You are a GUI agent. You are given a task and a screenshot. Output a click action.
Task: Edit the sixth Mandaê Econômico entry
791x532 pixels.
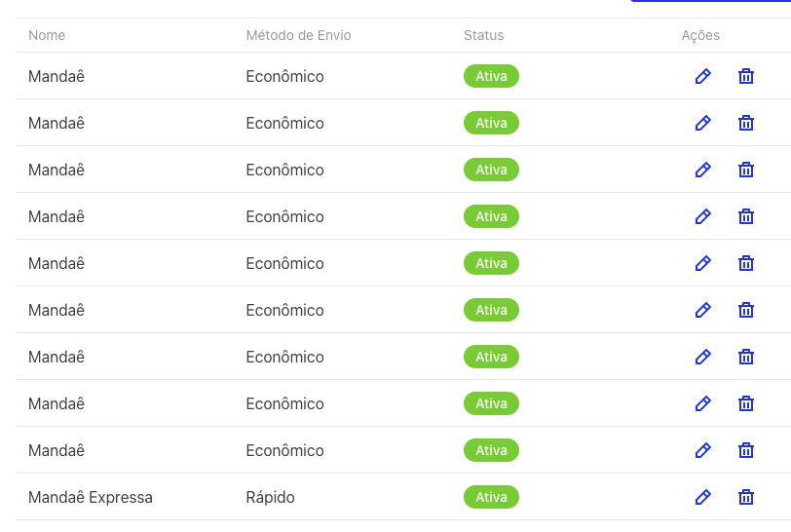coord(702,310)
